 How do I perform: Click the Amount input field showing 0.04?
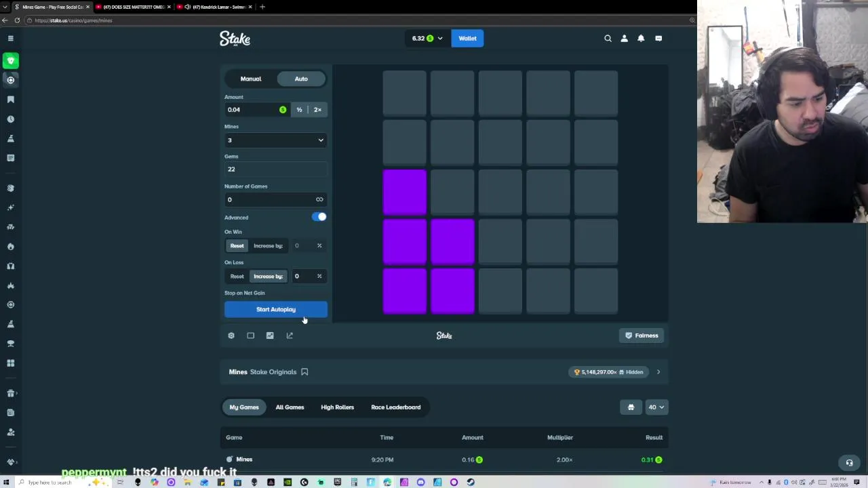pos(256,110)
